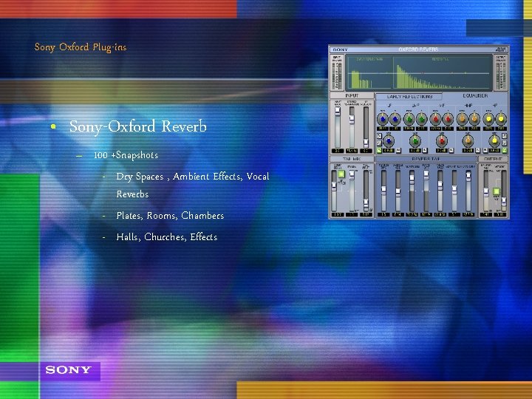The height and width of the screenshot is (399, 532).
Task: Click the readout under leftmost Input slider
Action: pos(338,151)
